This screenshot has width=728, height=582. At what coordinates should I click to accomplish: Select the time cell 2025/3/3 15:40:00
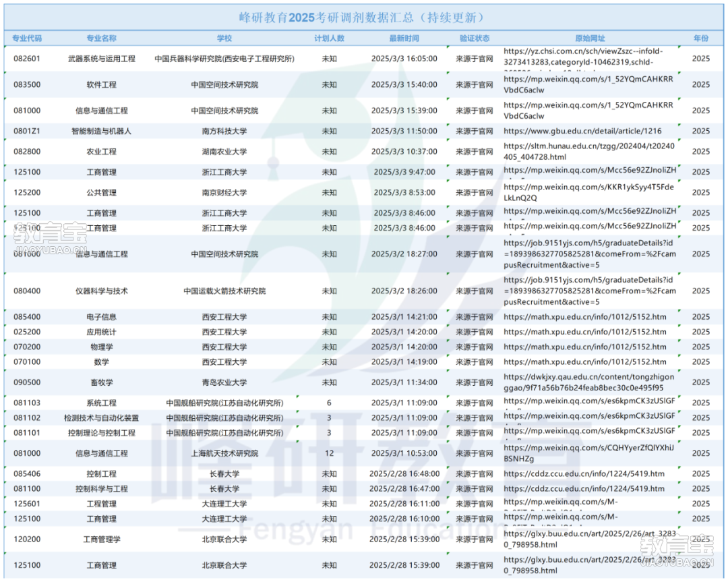(404, 84)
